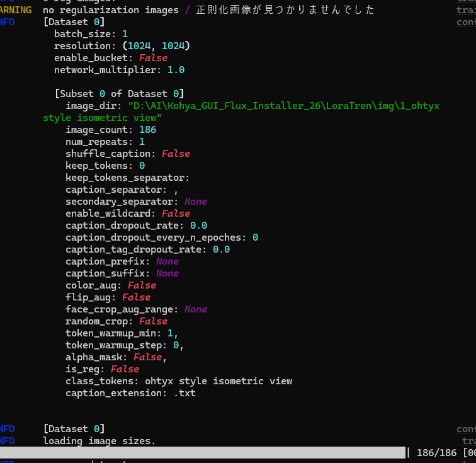Click the 'flip_aug: False' line

[x=108, y=297]
